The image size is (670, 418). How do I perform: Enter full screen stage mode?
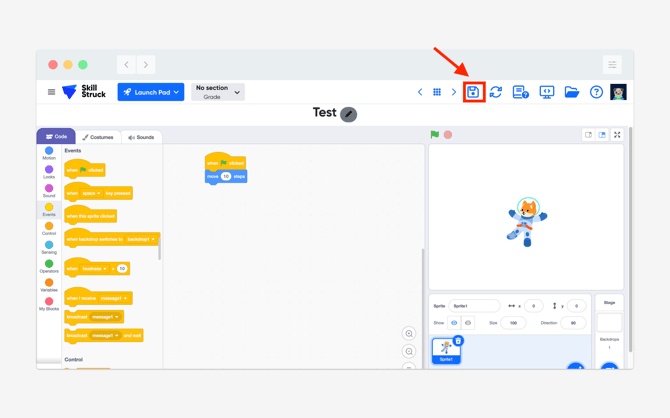click(x=617, y=134)
